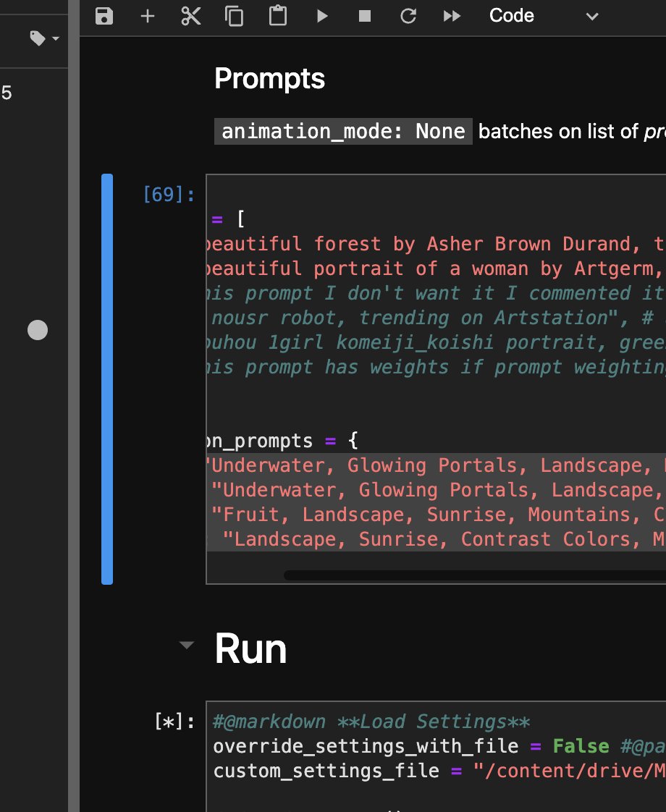The height and width of the screenshot is (812, 666).
Task: Click the komeiji_koishi portrait comment line
Action: pyautogui.click(x=436, y=342)
